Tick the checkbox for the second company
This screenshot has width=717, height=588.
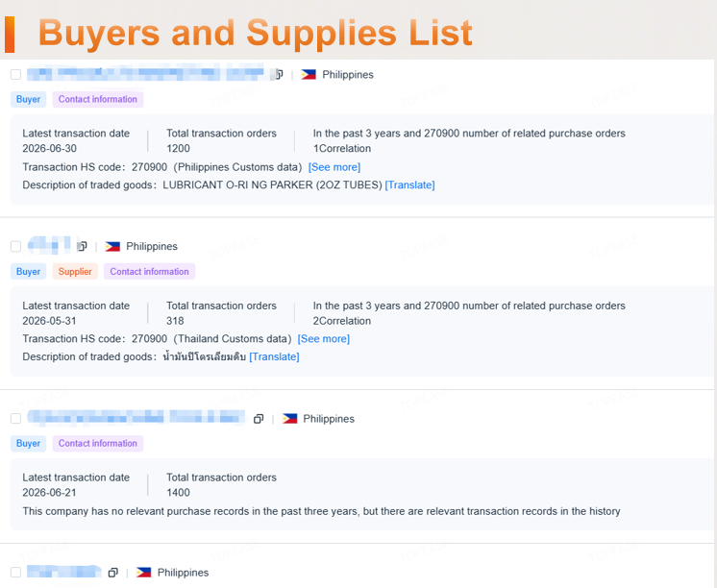(x=15, y=247)
